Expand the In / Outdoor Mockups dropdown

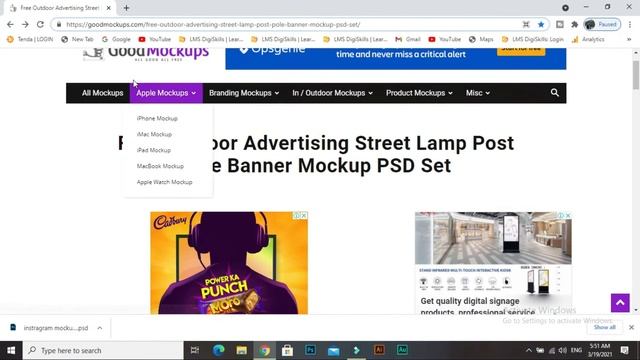coord(332,93)
